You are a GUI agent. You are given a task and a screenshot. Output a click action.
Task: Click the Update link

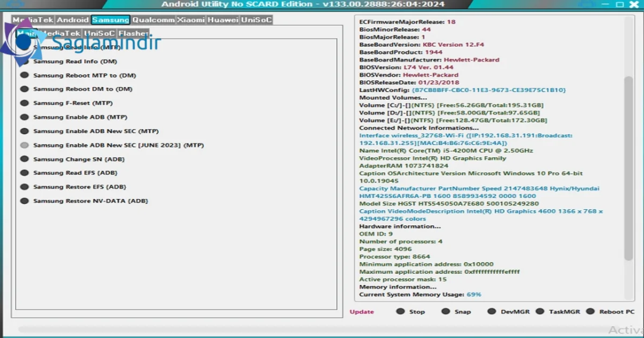(x=362, y=312)
